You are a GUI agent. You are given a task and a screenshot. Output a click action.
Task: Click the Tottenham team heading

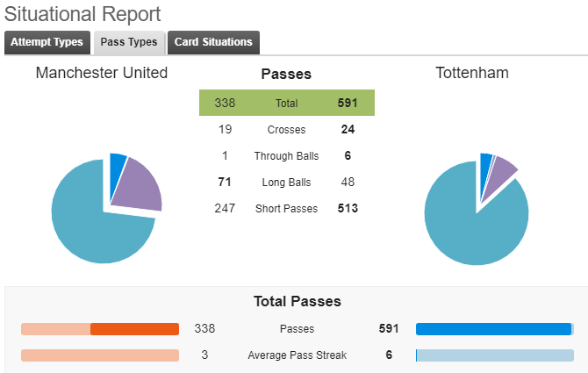pos(472,73)
